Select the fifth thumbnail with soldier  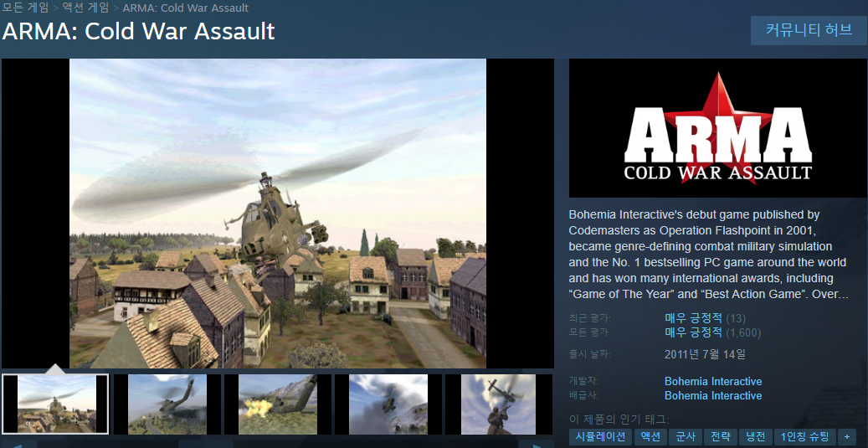tap(499, 404)
